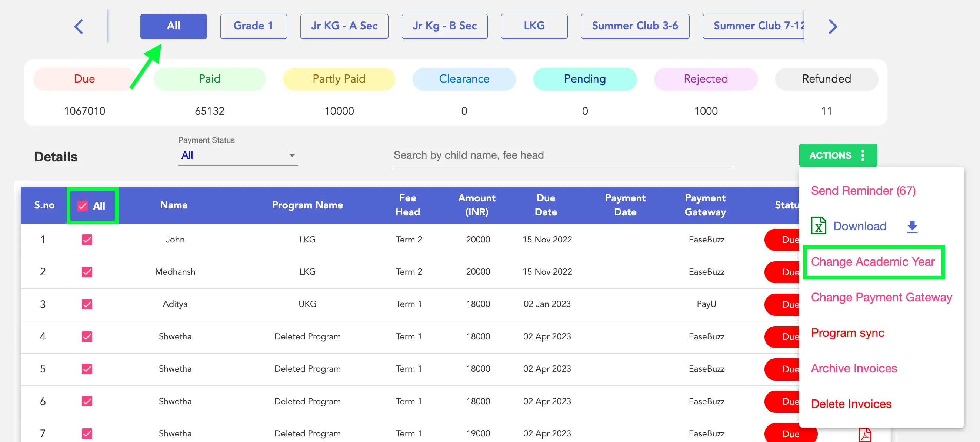The image size is (980, 442).
Task: Filter by Refunded status pill
Action: 827,79
